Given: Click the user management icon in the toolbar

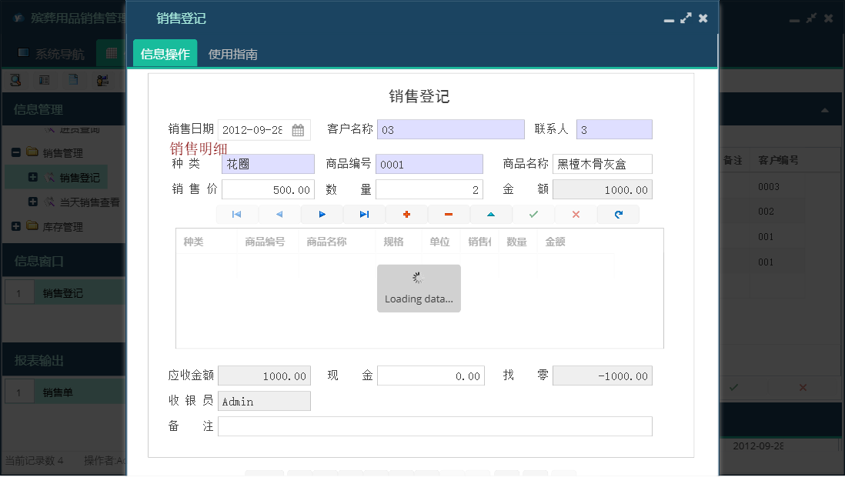Looking at the screenshot, I should pyautogui.click(x=103, y=79).
